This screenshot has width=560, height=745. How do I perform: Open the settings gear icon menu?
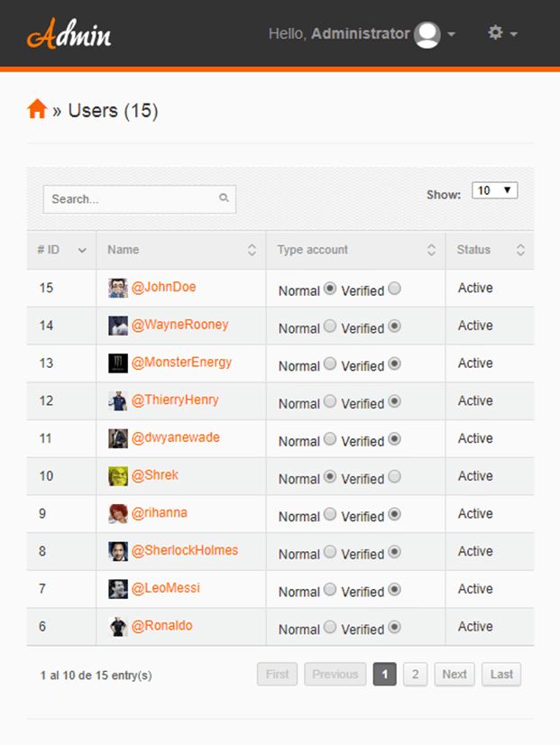pos(495,32)
